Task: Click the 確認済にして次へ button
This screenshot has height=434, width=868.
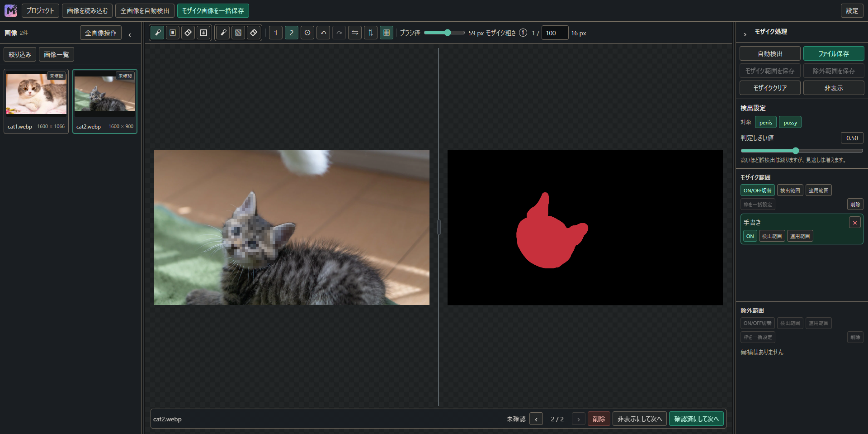Action: point(696,419)
